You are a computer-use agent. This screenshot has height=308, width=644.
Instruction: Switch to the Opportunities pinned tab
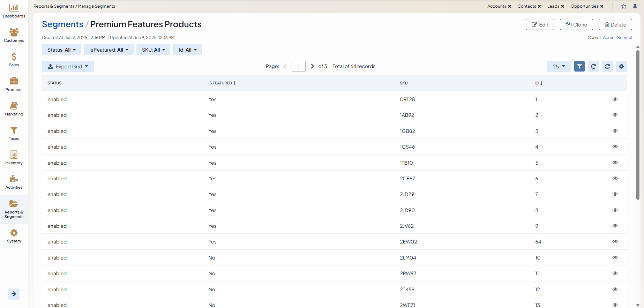pyautogui.click(x=584, y=6)
